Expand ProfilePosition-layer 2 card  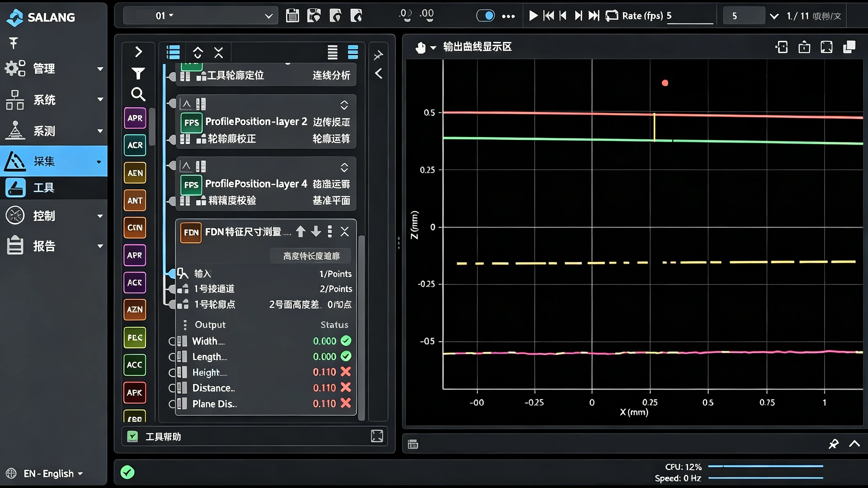[x=344, y=105]
